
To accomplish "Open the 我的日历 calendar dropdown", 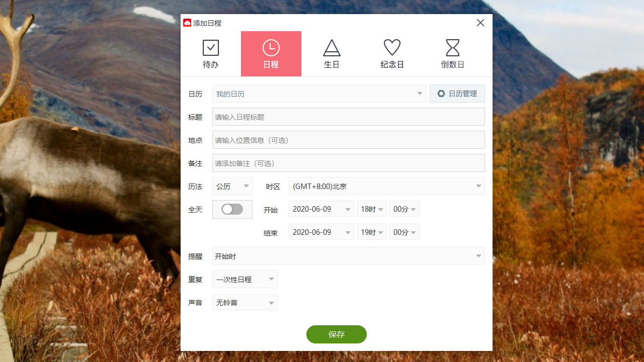I will (319, 94).
